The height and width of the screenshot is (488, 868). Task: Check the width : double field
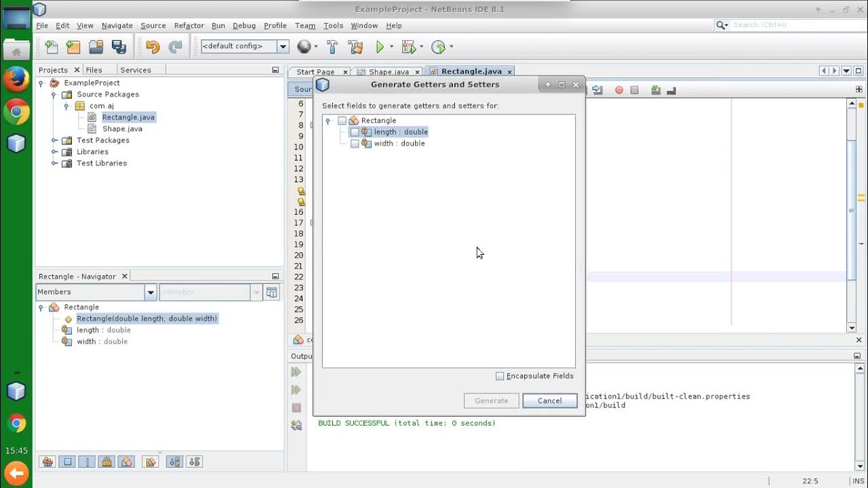tap(355, 144)
